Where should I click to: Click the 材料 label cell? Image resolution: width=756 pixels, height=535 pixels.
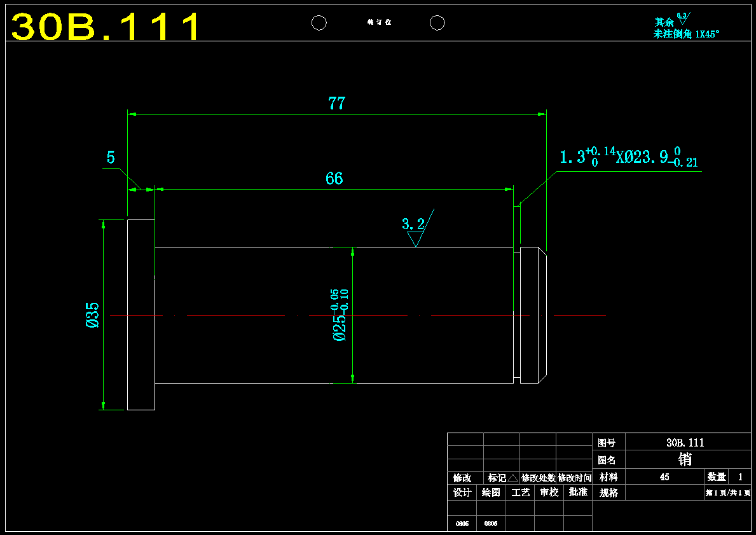608,477
